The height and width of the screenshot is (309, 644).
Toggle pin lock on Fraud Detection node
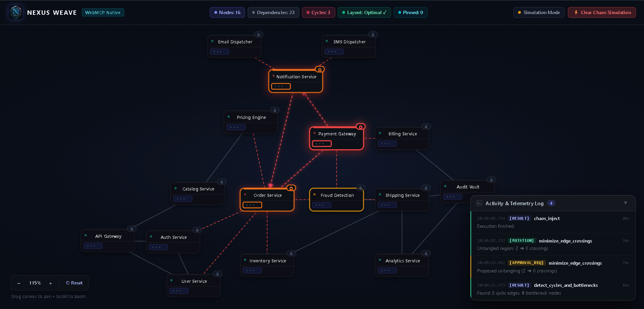coord(361,188)
